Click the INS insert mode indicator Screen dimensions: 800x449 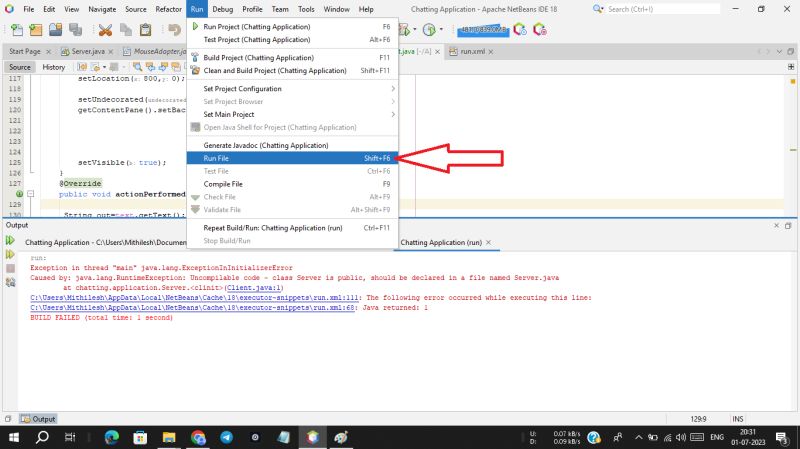pyautogui.click(x=738, y=419)
